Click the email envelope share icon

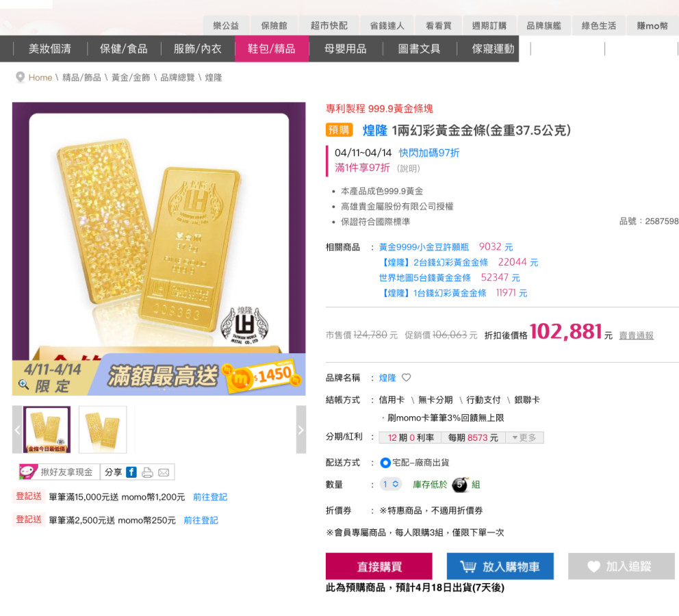pos(164,472)
